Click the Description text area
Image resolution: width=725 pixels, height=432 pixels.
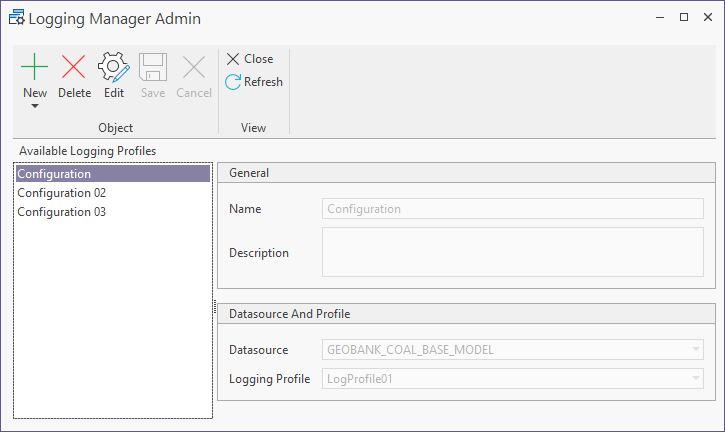[x=512, y=251]
